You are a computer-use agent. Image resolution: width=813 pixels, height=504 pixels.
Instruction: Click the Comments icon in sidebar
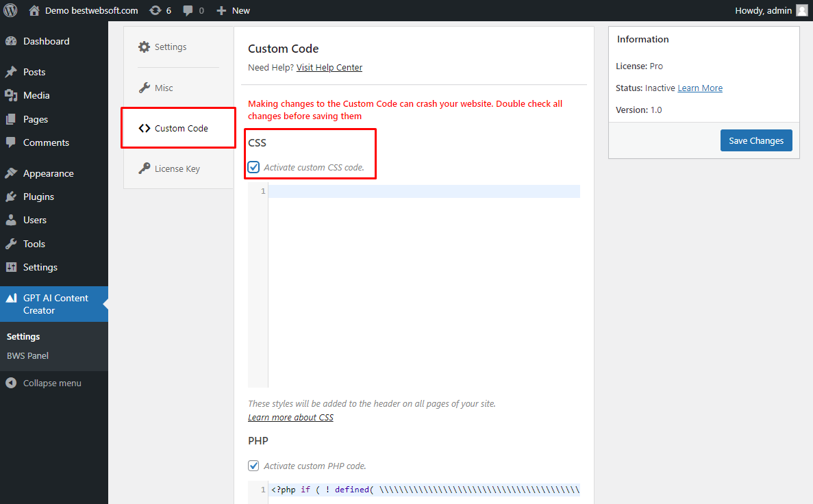tap(11, 142)
